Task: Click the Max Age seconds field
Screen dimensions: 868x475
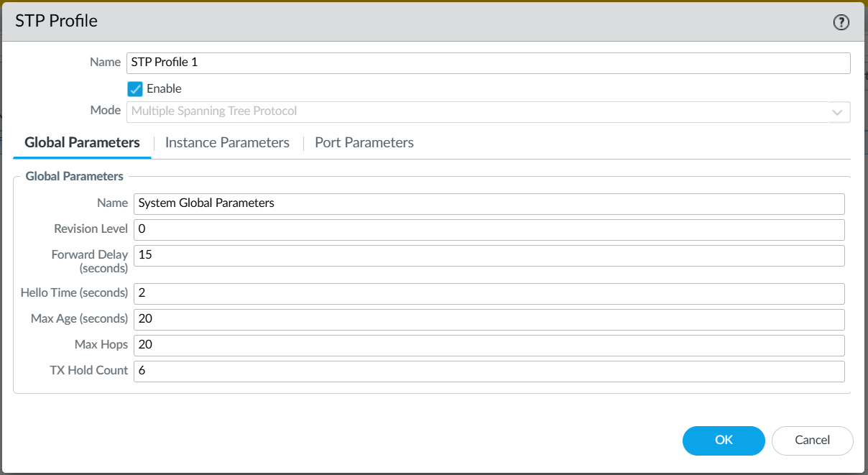Action: [x=489, y=319]
